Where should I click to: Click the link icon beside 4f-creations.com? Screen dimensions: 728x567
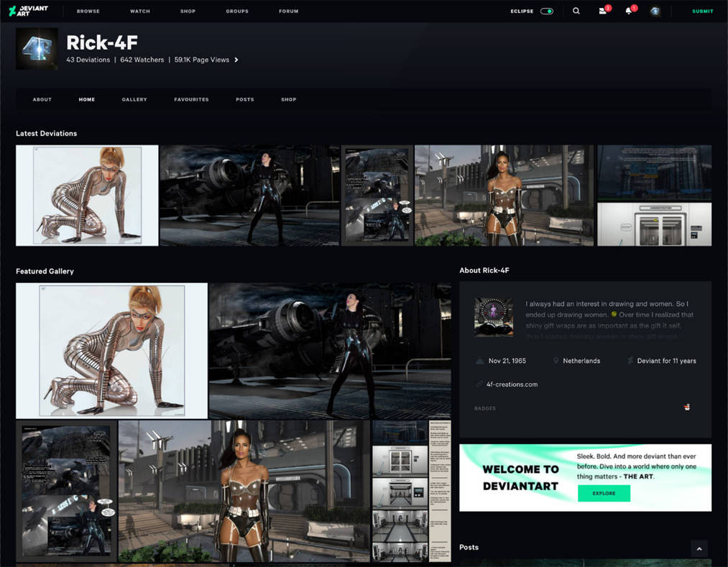pos(479,384)
